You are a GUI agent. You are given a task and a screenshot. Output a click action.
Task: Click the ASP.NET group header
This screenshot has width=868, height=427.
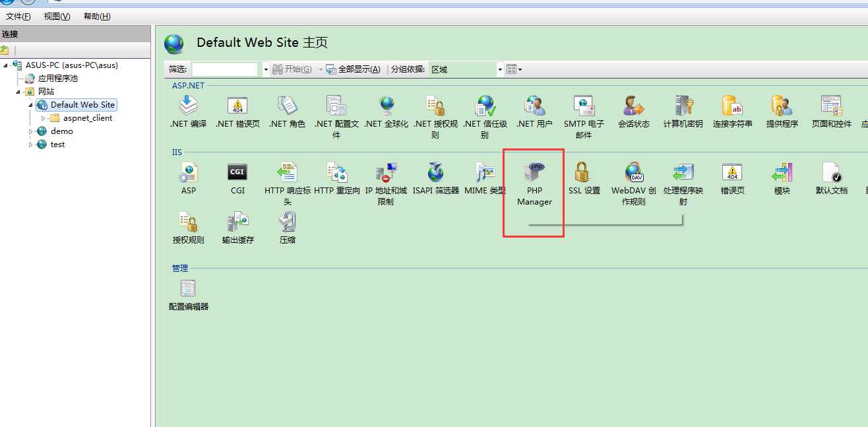[x=188, y=85]
